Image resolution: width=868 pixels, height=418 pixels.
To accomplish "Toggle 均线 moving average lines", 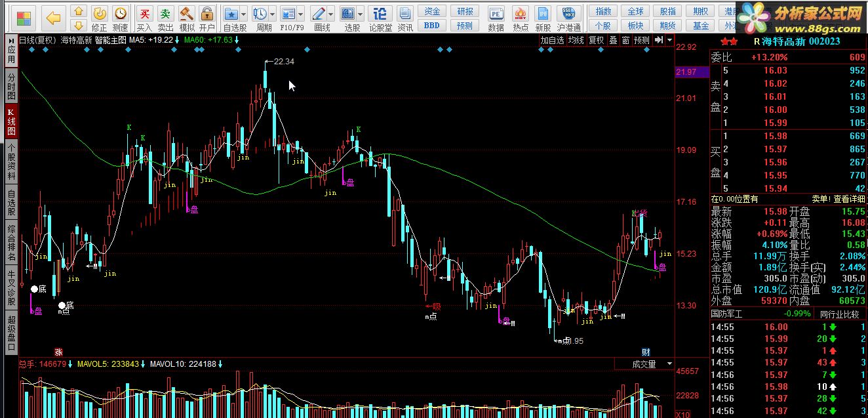I will [x=576, y=40].
